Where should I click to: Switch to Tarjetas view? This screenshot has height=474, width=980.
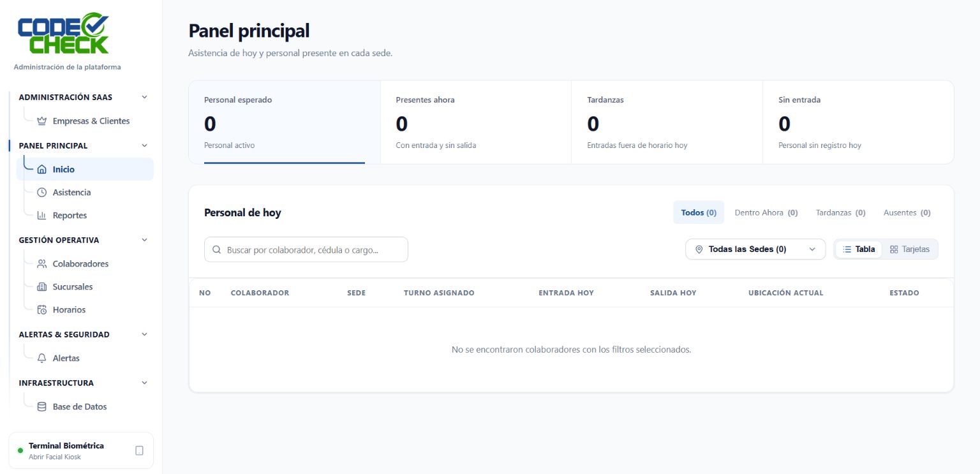coord(910,249)
